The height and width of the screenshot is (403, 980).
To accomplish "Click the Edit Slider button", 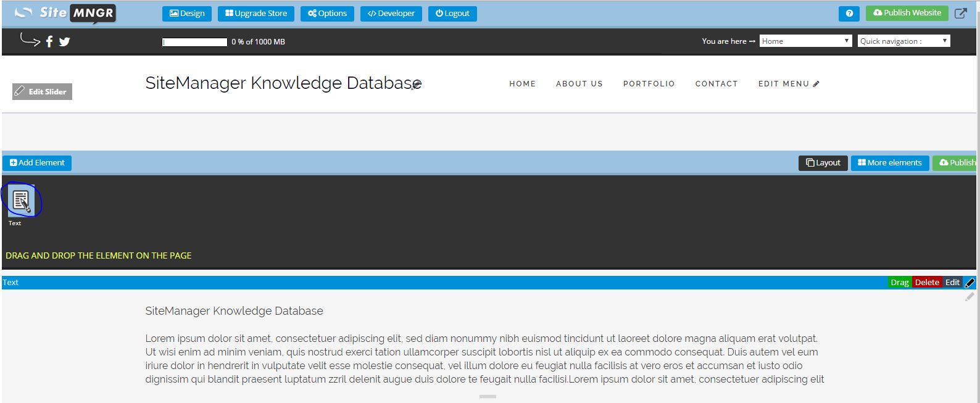I will click(42, 91).
